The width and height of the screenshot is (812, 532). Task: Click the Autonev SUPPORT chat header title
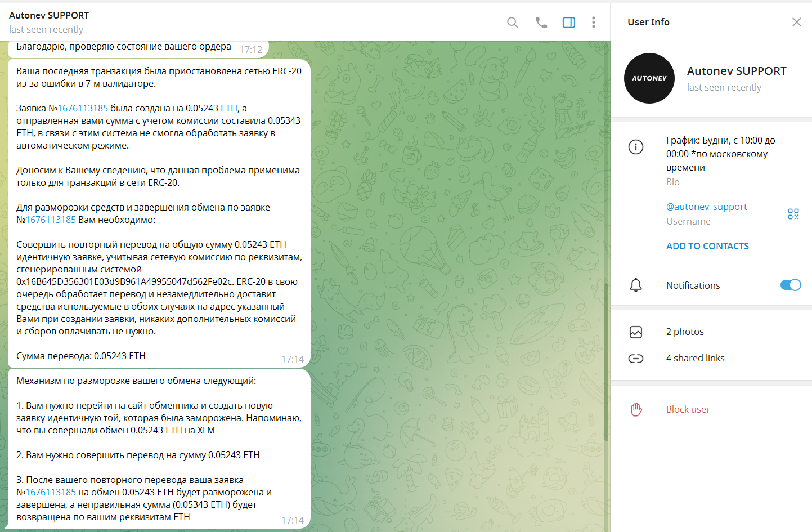[x=49, y=15]
